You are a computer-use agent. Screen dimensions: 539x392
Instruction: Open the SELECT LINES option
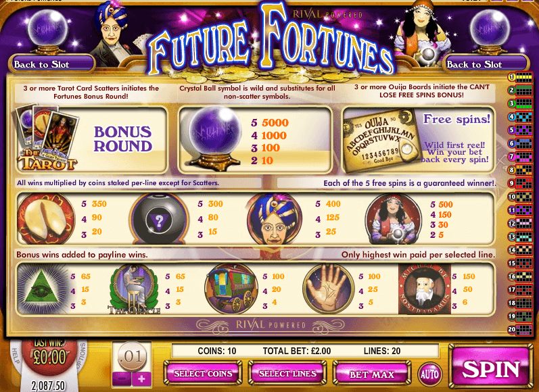[x=287, y=374]
